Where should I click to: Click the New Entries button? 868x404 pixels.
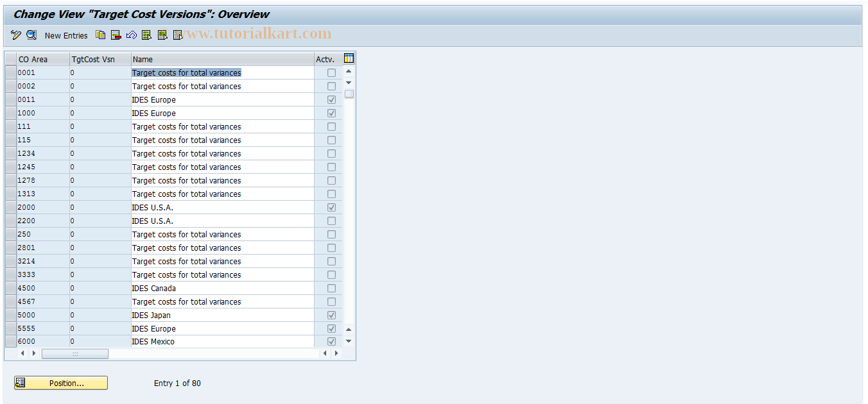[x=66, y=35]
